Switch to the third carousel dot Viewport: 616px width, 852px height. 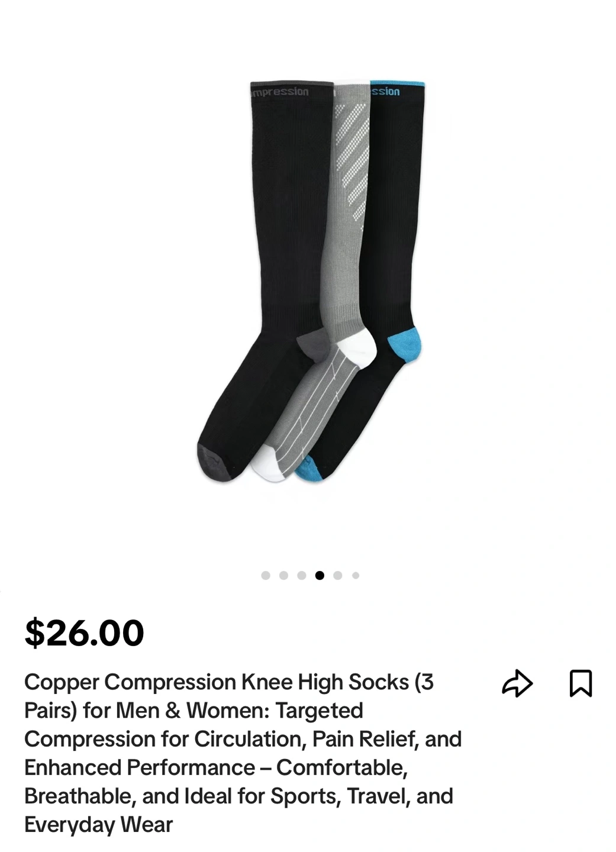click(302, 575)
